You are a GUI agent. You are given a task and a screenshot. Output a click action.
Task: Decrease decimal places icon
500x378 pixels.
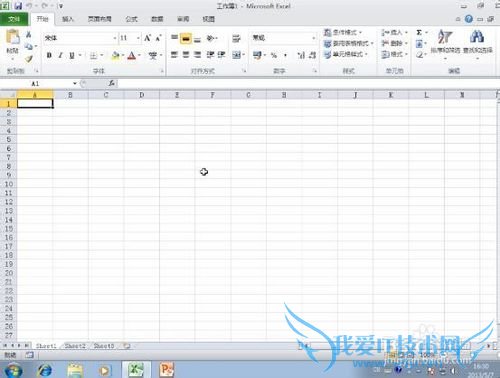pos(312,55)
